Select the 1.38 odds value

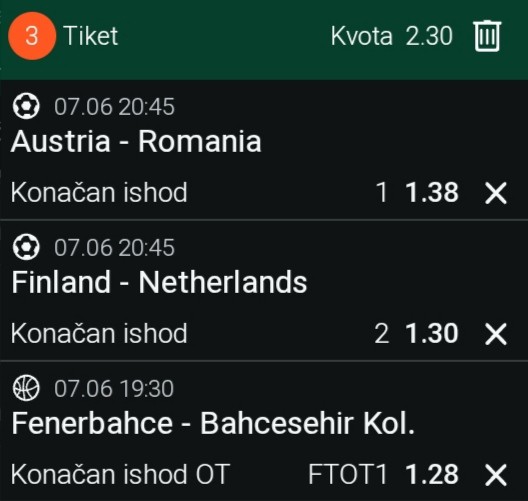coord(432,193)
